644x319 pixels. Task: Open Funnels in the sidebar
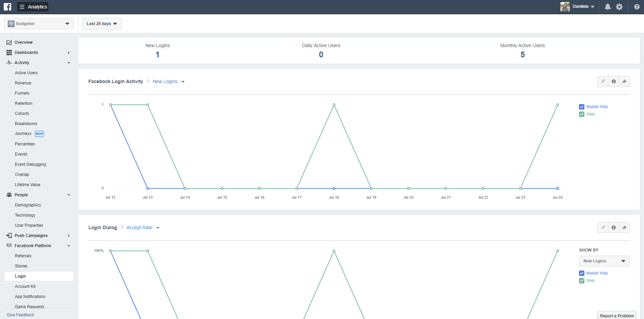coord(22,93)
